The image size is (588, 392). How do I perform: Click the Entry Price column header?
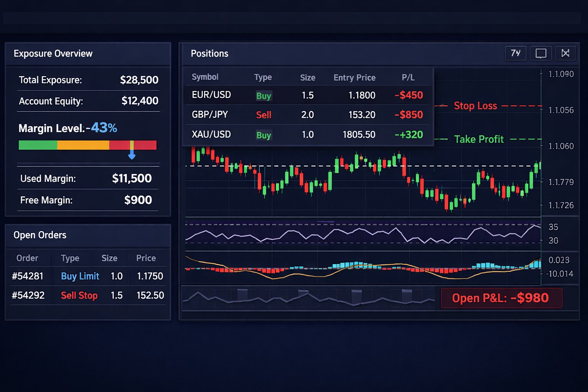coord(354,78)
